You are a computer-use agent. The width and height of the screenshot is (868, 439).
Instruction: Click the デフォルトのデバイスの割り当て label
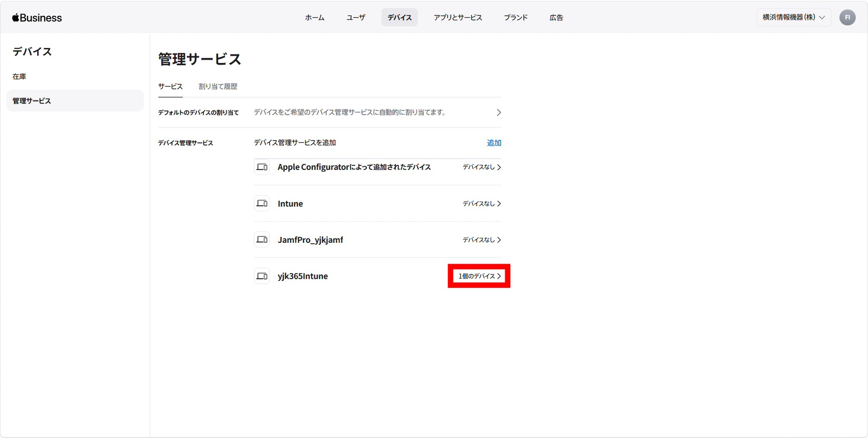click(x=198, y=113)
